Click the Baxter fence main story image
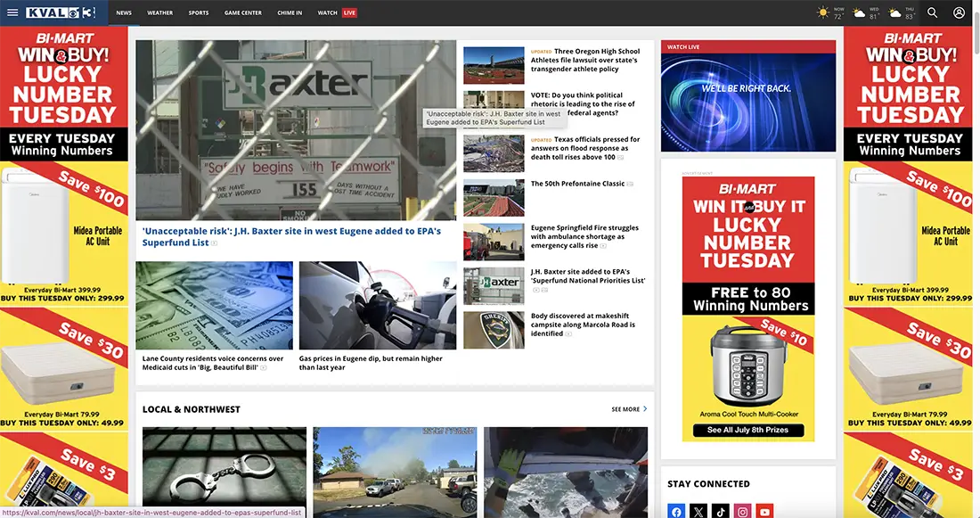 coord(296,130)
